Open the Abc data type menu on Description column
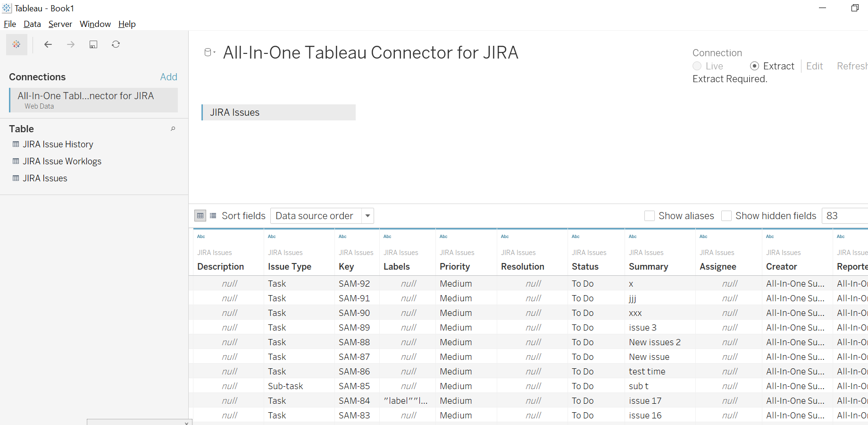Viewport: 868px width, 425px height. tap(201, 236)
